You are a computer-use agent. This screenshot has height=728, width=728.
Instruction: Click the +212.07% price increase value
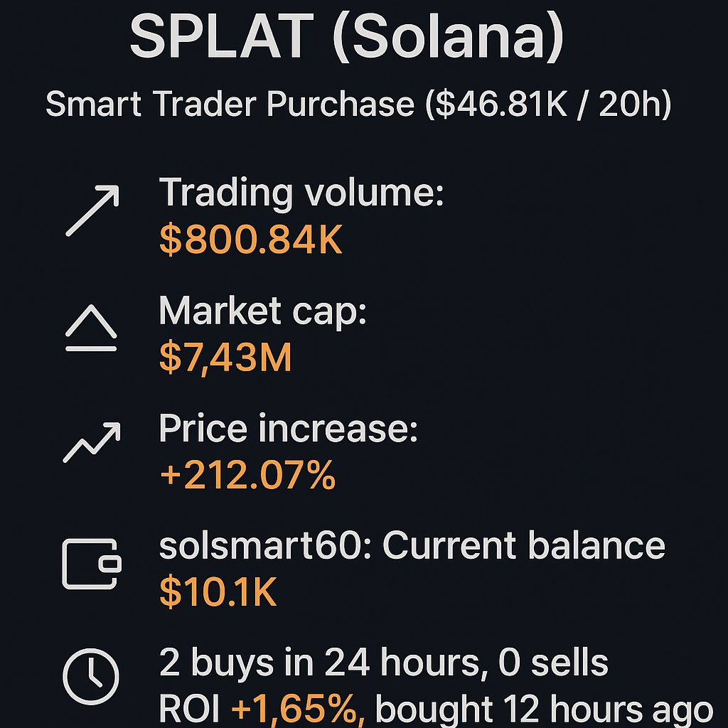[x=247, y=474]
